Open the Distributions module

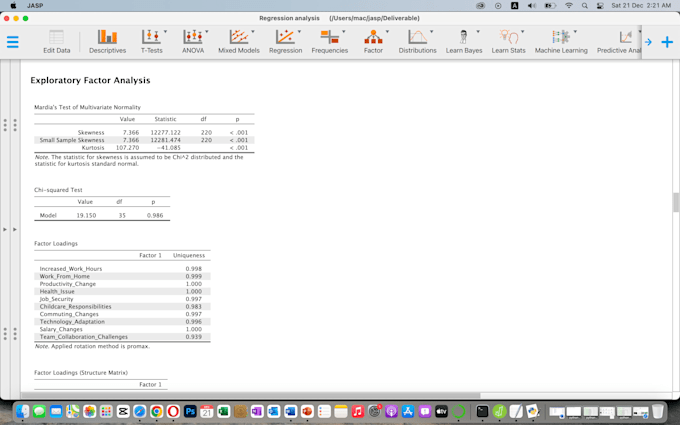pos(418,42)
